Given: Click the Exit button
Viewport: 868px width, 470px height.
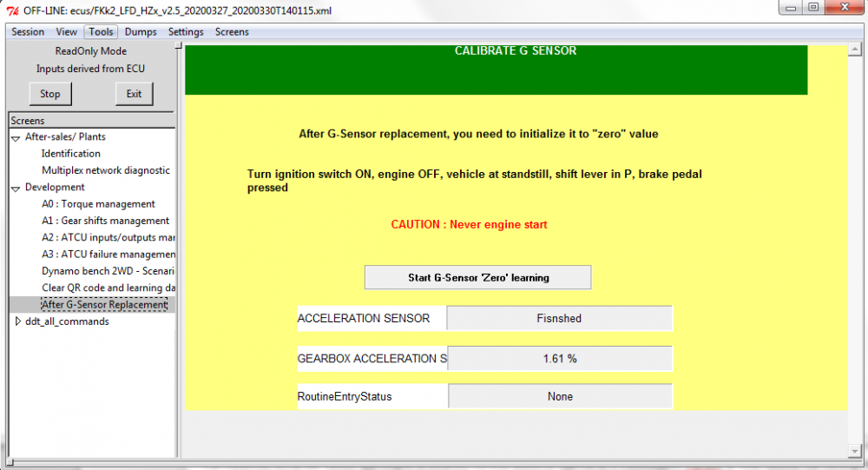Looking at the screenshot, I should click(134, 94).
